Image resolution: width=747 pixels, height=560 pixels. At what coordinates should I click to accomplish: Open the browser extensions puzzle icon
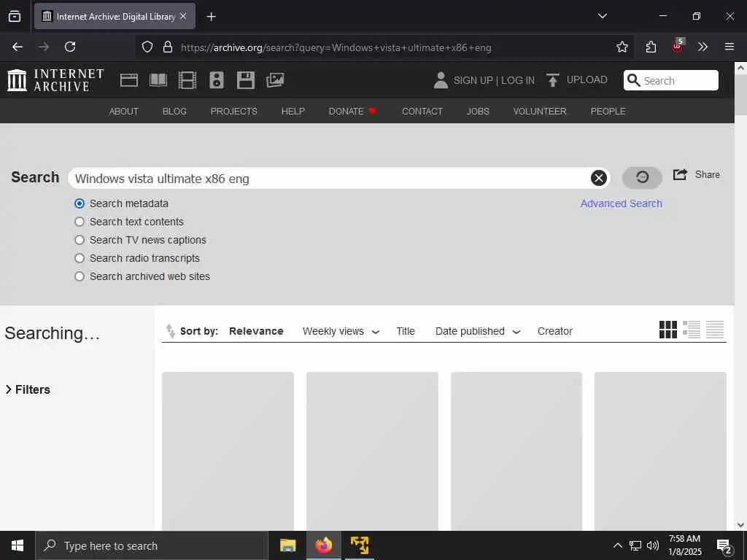[651, 47]
